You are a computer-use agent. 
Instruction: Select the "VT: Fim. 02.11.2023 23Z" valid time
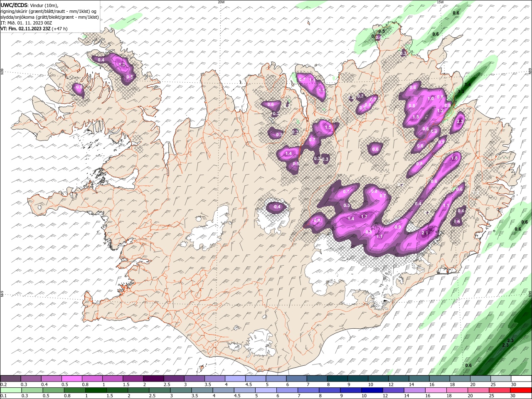pyautogui.click(x=26, y=29)
